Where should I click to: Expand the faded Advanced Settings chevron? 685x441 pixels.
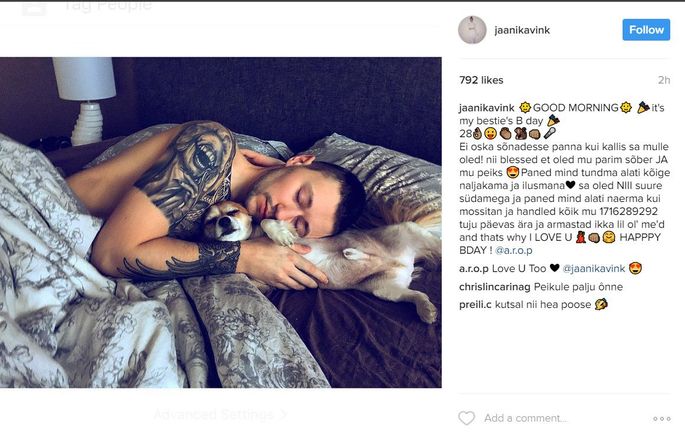283,413
